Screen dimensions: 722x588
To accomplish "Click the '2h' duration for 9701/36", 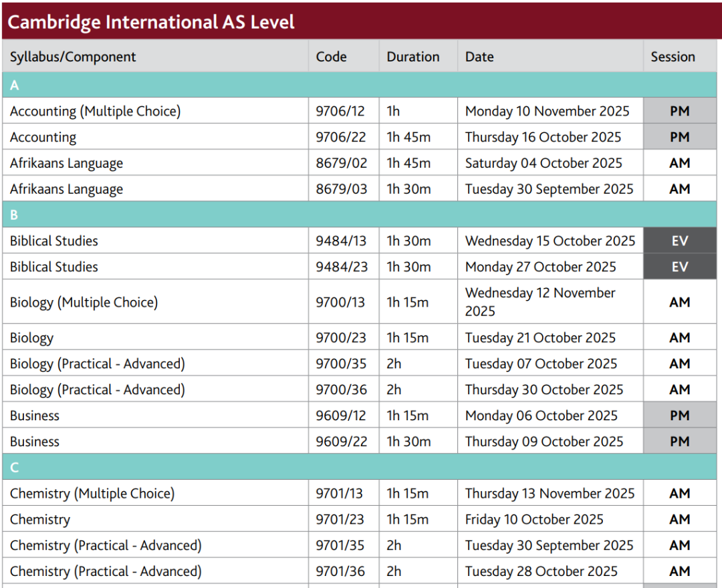I will [x=394, y=571].
